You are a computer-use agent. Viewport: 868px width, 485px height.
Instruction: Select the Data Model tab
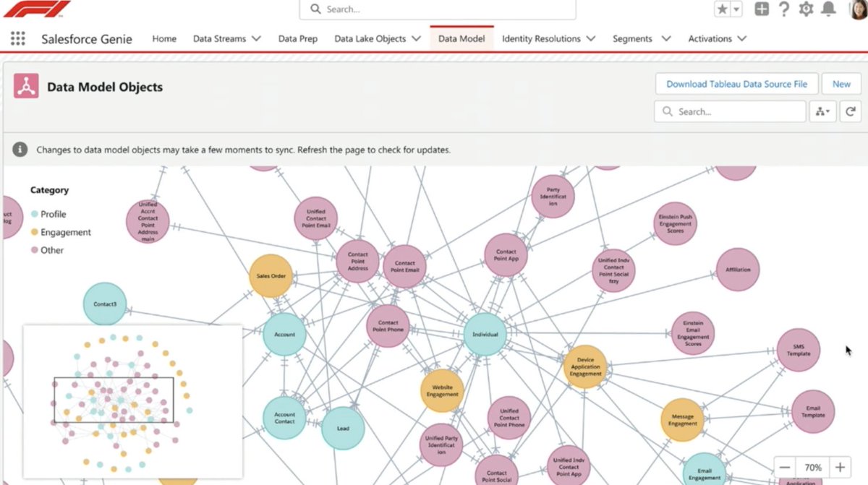tap(461, 38)
